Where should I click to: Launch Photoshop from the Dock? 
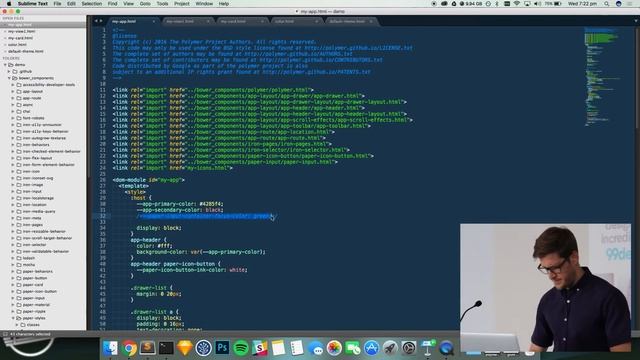coord(222,348)
